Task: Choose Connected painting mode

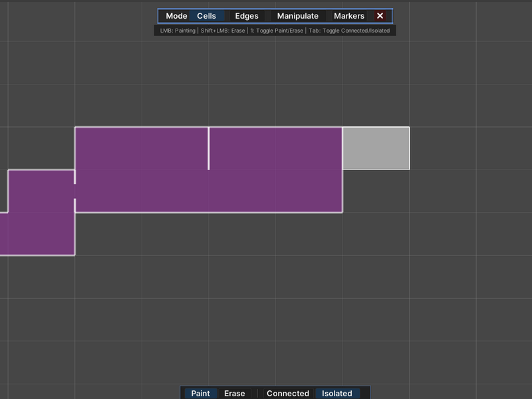Action: [x=288, y=393]
